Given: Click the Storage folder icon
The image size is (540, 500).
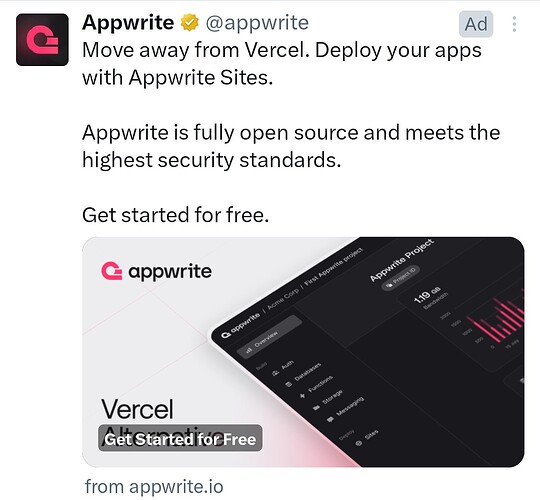Looking at the screenshot, I should pos(316,407).
